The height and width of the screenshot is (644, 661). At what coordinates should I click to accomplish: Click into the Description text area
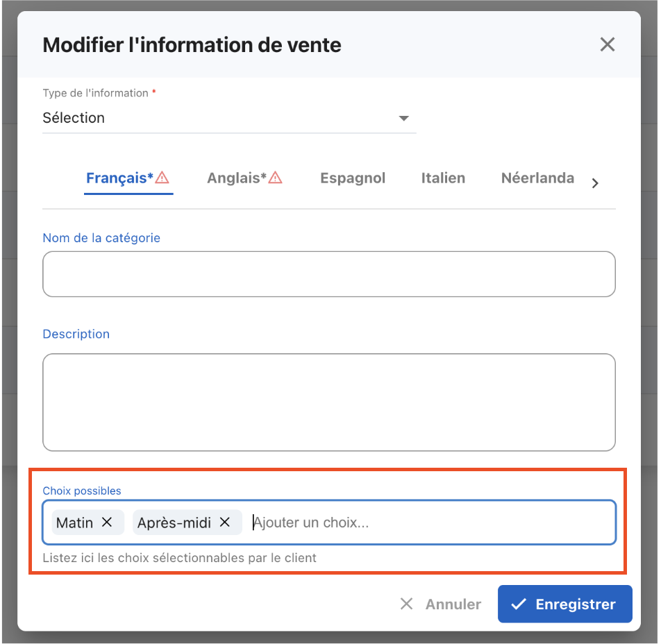coord(328,402)
